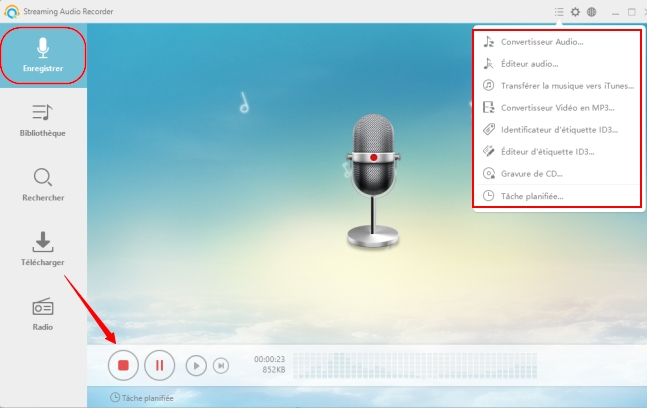Click the Streaming Audio Recorder logo icon
The width and height of the screenshot is (647, 408).
pos(12,12)
